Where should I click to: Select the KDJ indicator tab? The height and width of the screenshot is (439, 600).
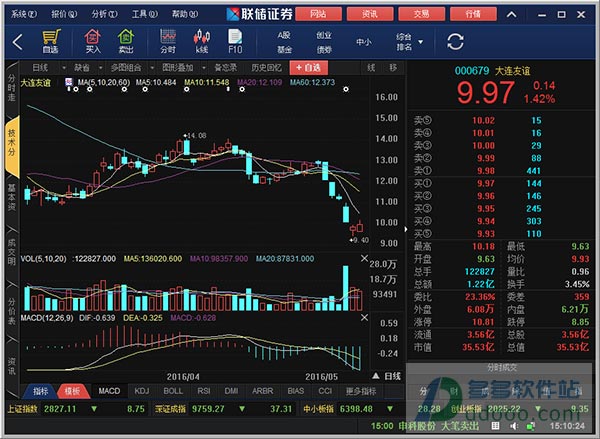[x=142, y=391]
